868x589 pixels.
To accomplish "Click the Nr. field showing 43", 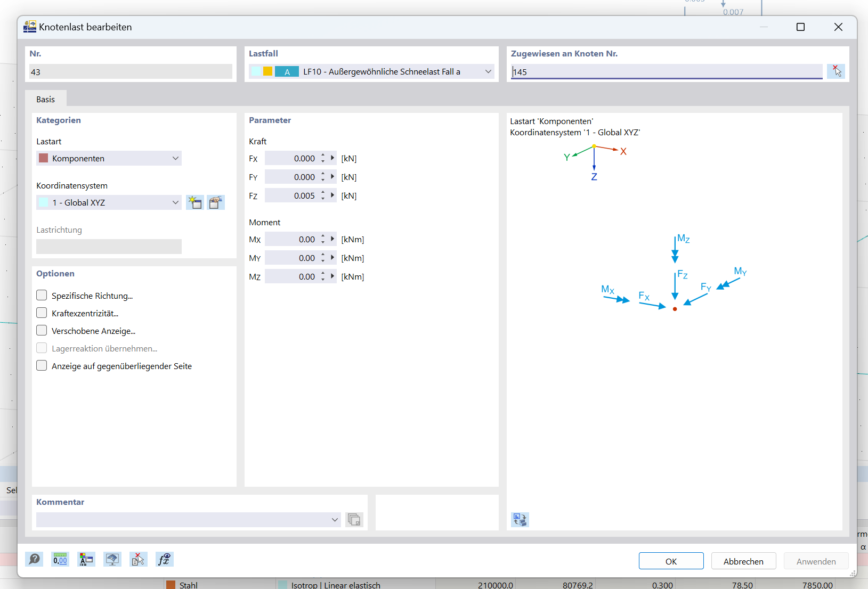I will coord(131,71).
